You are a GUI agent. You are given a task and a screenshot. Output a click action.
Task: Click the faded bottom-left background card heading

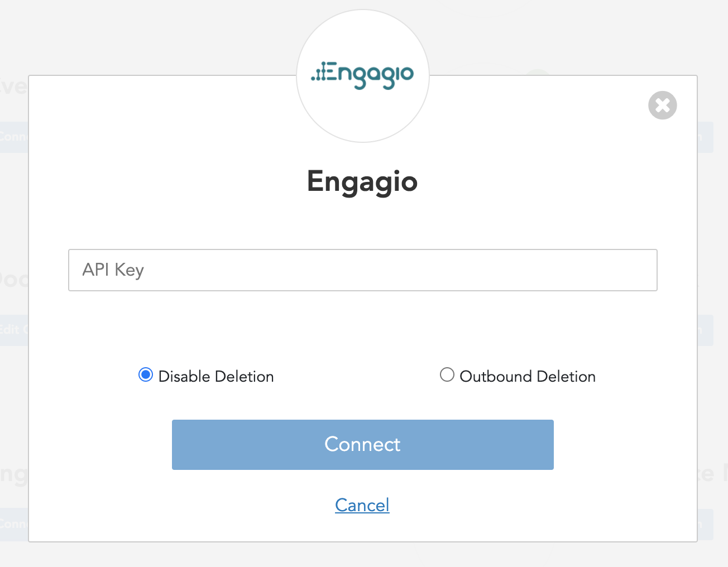click(x=13, y=474)
